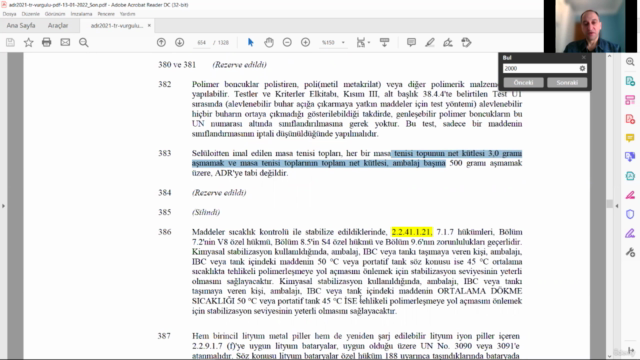This screenshot has height=360, width=640.
Task: Print the document with the printer icon
Action: tap(47, 42)
